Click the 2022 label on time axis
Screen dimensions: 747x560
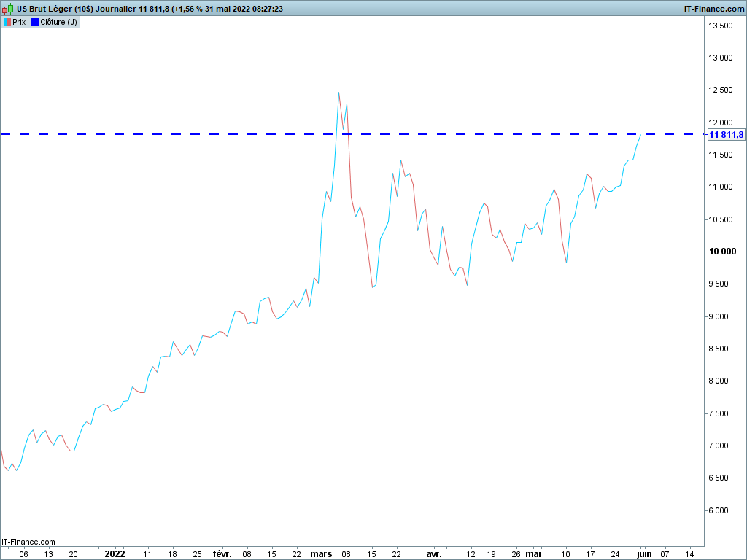pyautogui.click(x=115, y=554)
